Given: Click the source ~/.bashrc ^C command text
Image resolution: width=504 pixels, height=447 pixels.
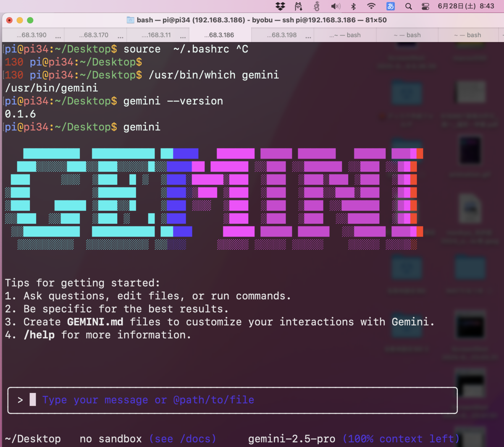Looking at the screenshot, I should tap(186, 49).
